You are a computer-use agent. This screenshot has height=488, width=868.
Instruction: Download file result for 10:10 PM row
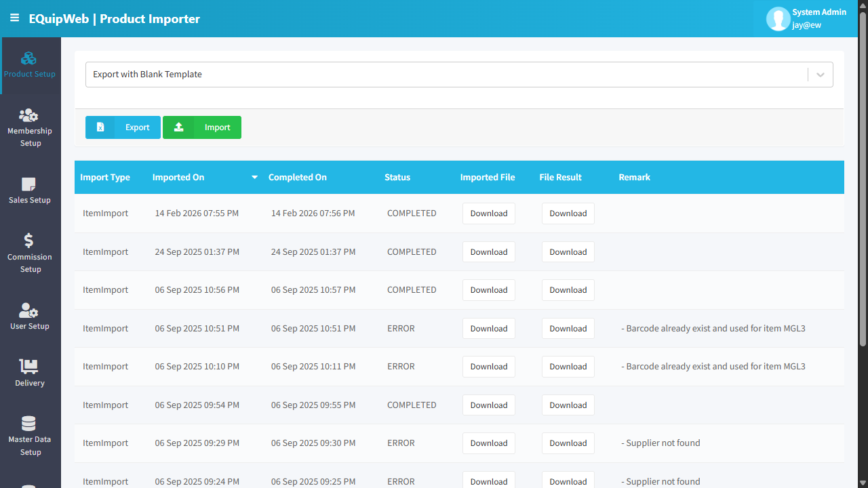[x=568, y=367]
